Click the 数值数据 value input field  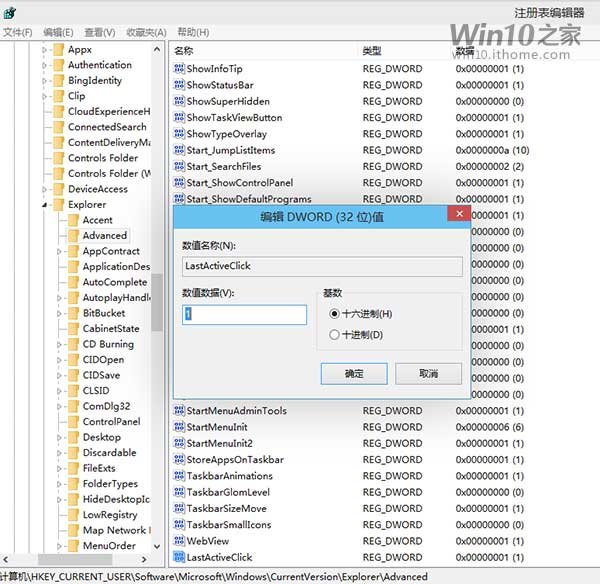coord(244,314)
